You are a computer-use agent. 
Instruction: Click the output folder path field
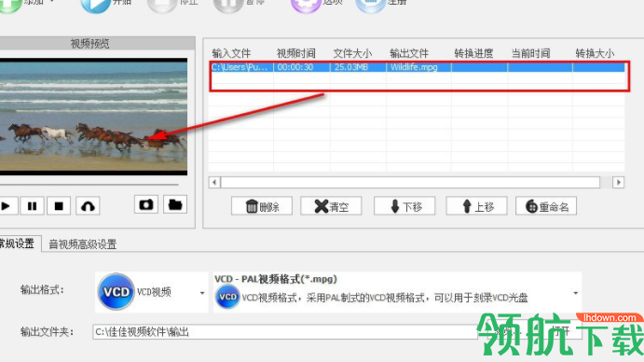[285, 331]
